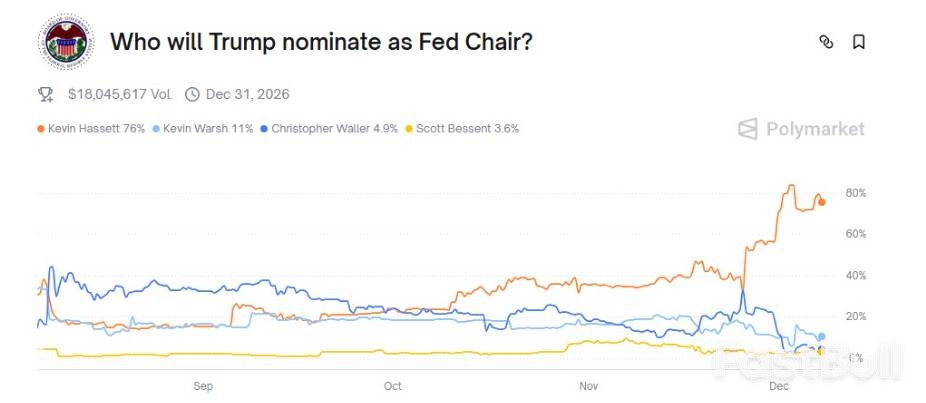Click the Polymarket logo icon
The height and width of the screenshot is (403, 926).
747,128
